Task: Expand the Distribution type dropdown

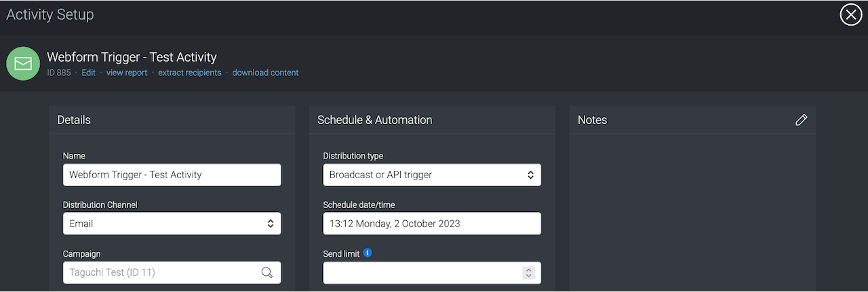Action: pos(431,175)
